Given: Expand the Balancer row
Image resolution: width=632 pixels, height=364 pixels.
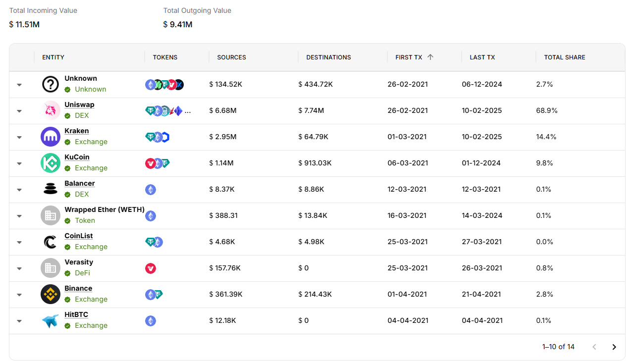Looking at the screenshot, I should 19,190.
